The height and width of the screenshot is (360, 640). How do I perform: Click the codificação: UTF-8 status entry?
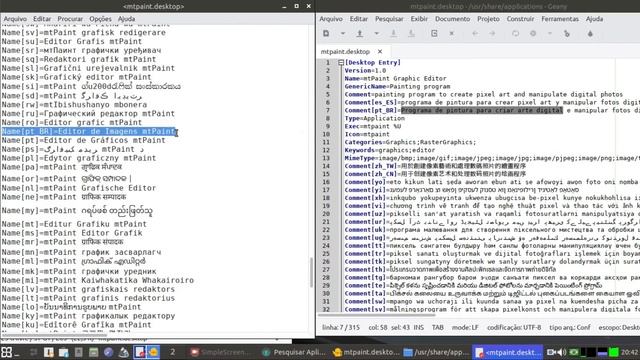tap(514, 327)
